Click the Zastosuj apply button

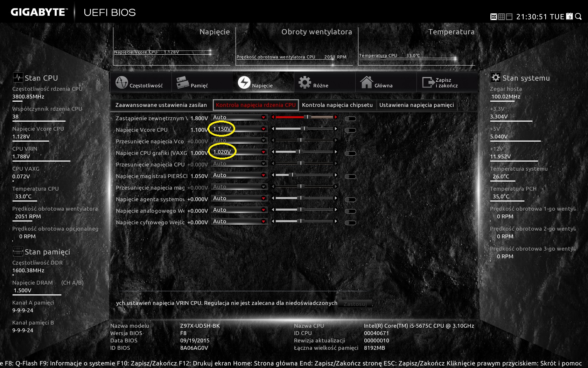pyautogui.click(x=355, y=304)
